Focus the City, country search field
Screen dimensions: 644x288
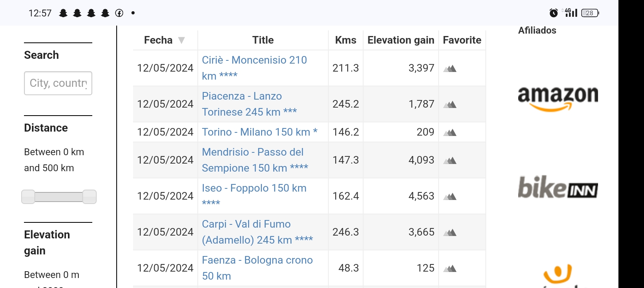pos(58,83)
